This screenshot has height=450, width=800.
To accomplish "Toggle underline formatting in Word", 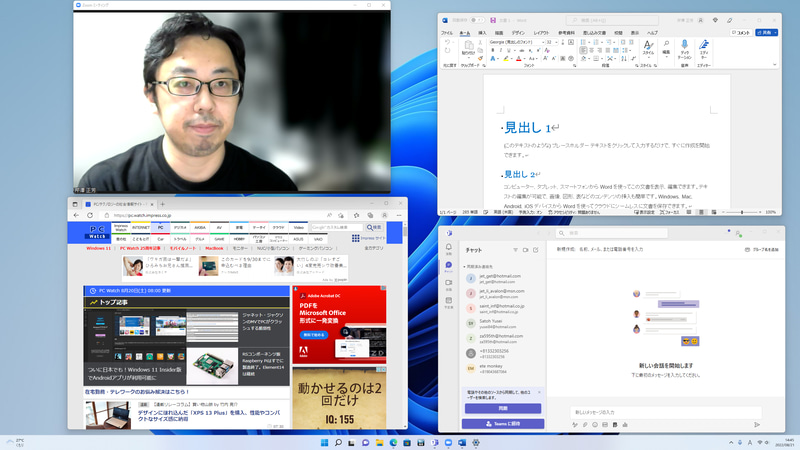I will pyautogui.click(x=508, y=51).
